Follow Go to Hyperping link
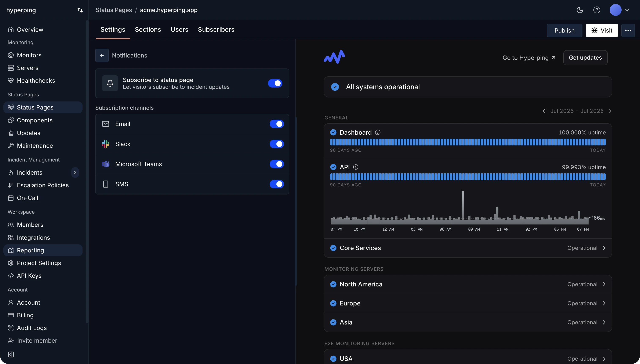Screen dimensions: 640x364 529,58
